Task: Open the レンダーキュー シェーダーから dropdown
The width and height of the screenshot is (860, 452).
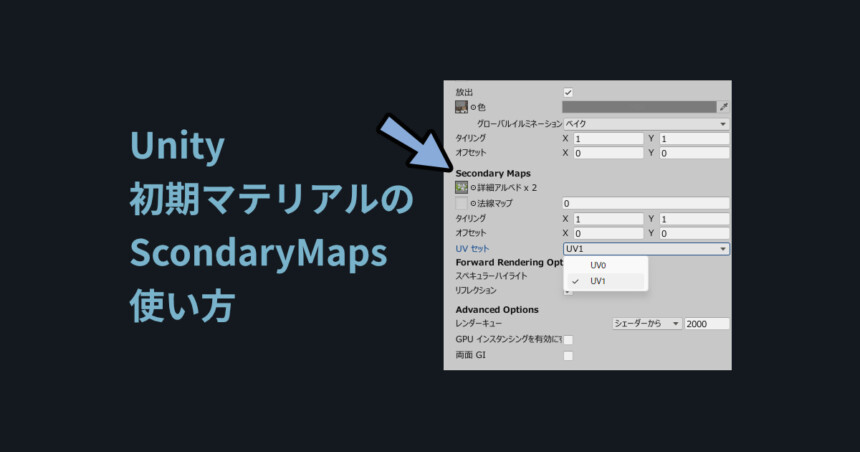Action: pos(646,324)
